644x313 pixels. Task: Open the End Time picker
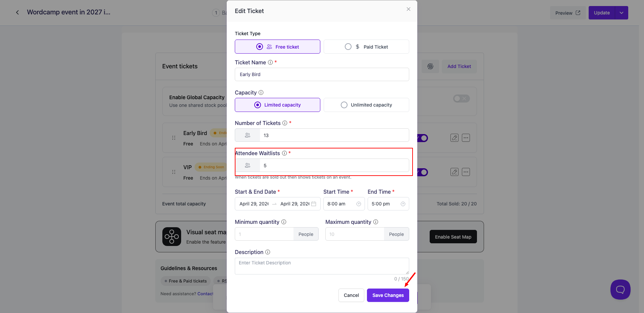[x=388, y=204]
